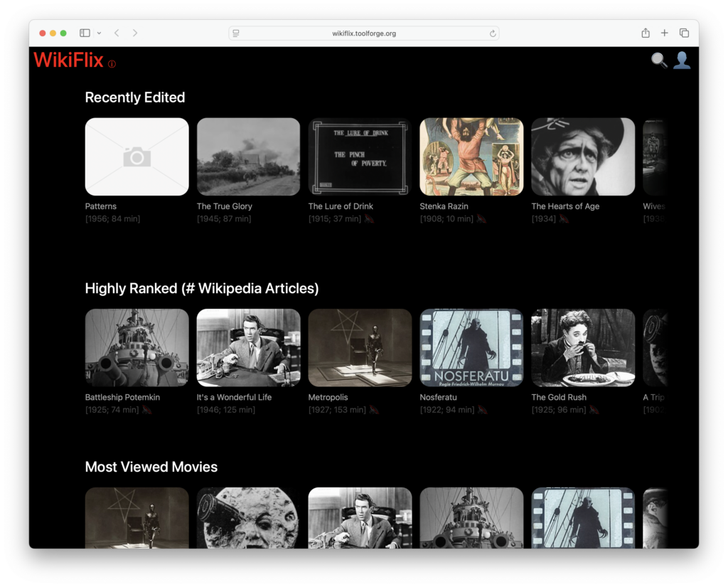Click the red info icon beside WikiFlix

(112, 64)
